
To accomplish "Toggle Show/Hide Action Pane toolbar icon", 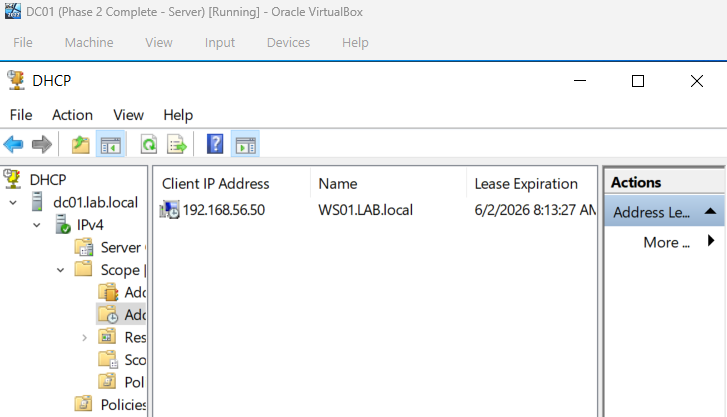I will point(245,145).
